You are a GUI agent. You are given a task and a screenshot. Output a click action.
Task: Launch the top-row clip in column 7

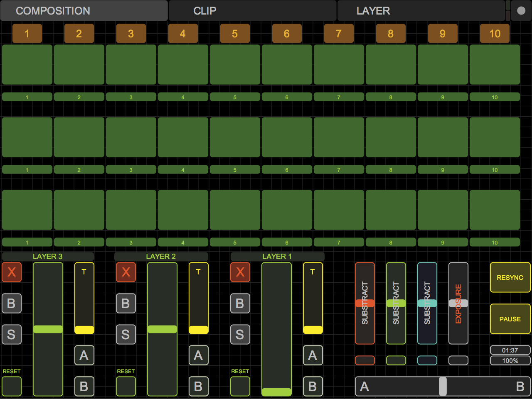(x=339, y=65)
